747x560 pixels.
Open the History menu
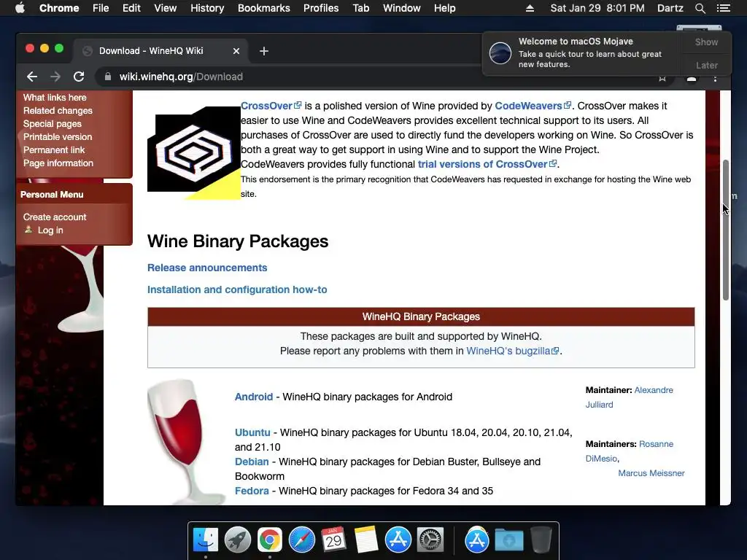[x=207, y=8]
